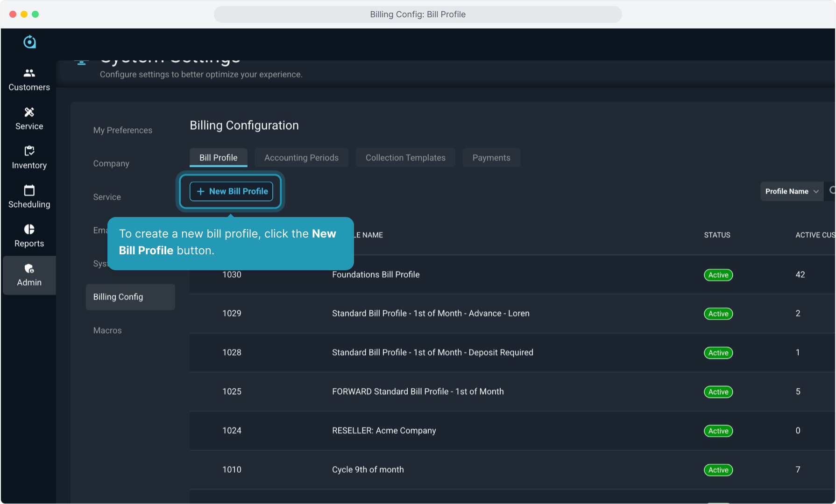Open the Reports pie chart icon
The height and width of the screenshot is (504, 836).
click(x=29, y=229)
